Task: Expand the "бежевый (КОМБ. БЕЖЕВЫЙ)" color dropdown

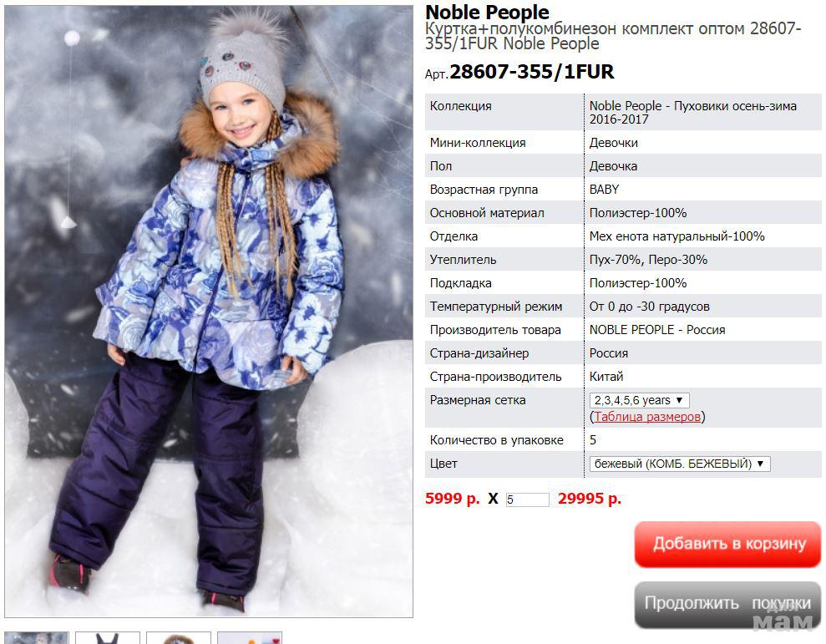Action: [x=680, y=464]
